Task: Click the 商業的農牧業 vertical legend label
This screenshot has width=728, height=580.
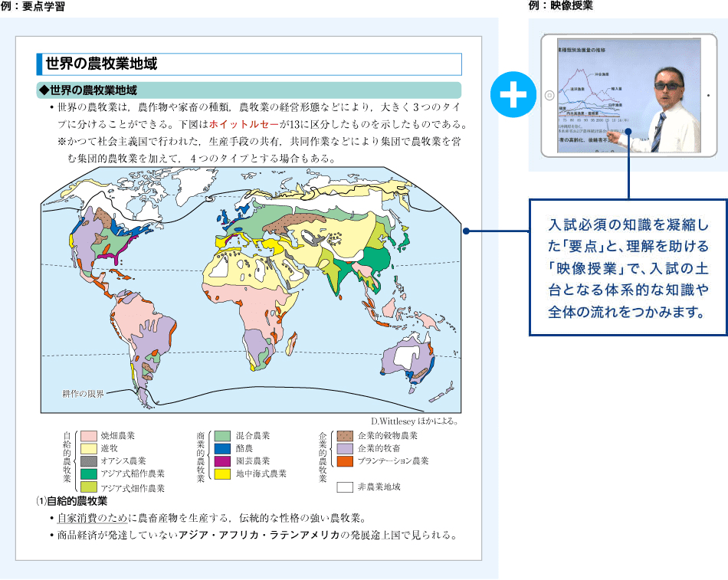Action: 201,457
